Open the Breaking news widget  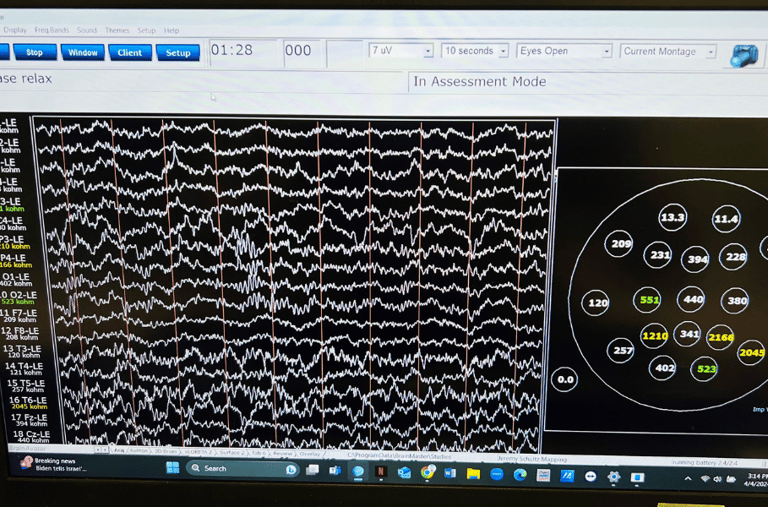point(54,464)
